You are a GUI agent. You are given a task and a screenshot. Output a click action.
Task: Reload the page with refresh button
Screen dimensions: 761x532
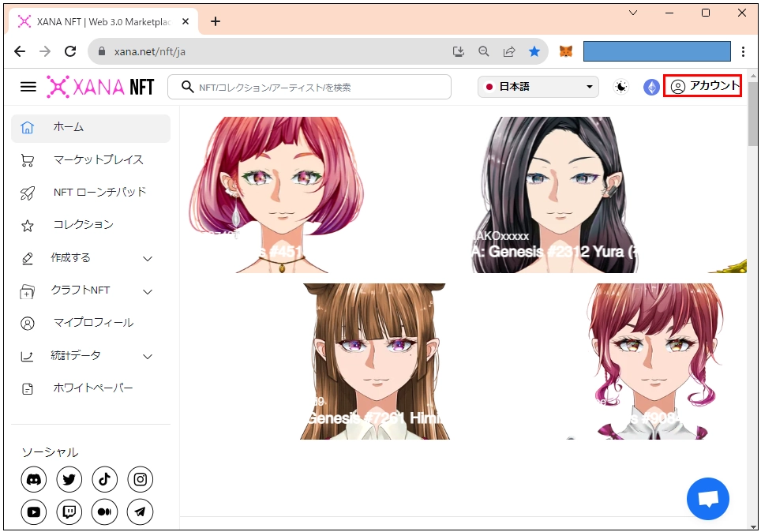pos(70,51)
